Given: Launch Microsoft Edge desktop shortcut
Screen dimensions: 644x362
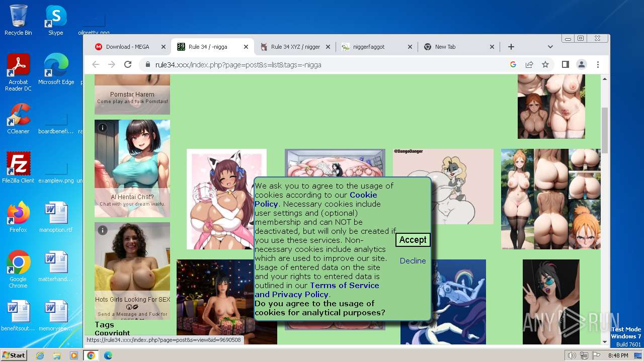Looking at the screenshot, I should point(56,69).
